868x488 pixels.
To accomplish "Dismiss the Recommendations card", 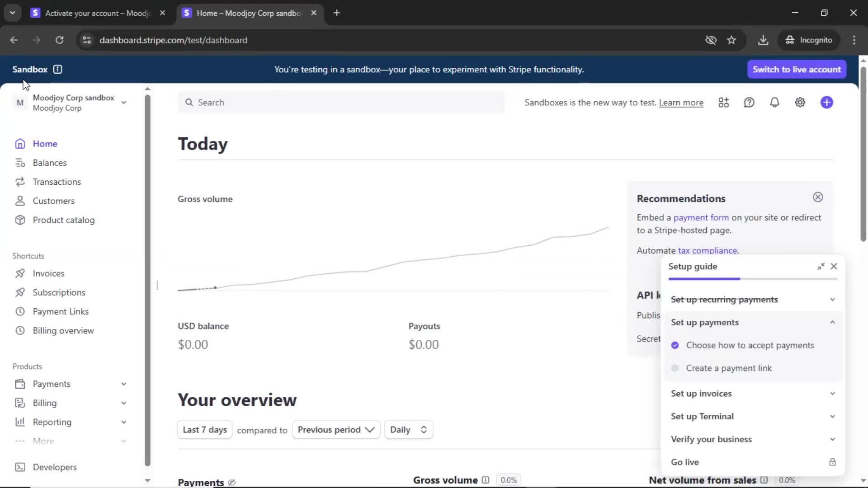I will click(818, 197).
